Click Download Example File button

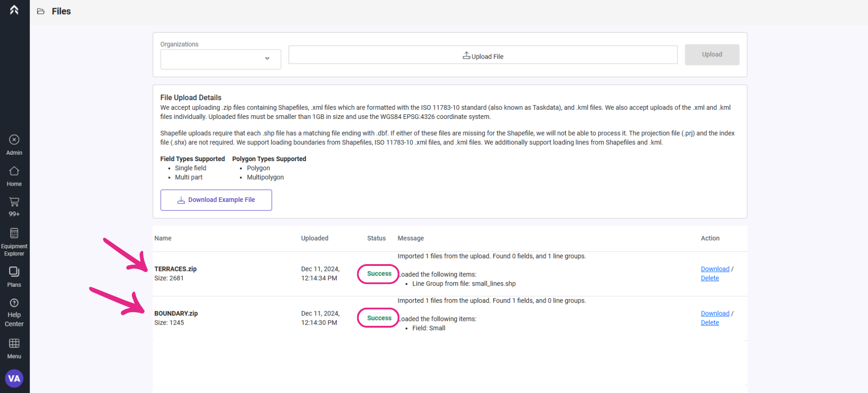216,200
